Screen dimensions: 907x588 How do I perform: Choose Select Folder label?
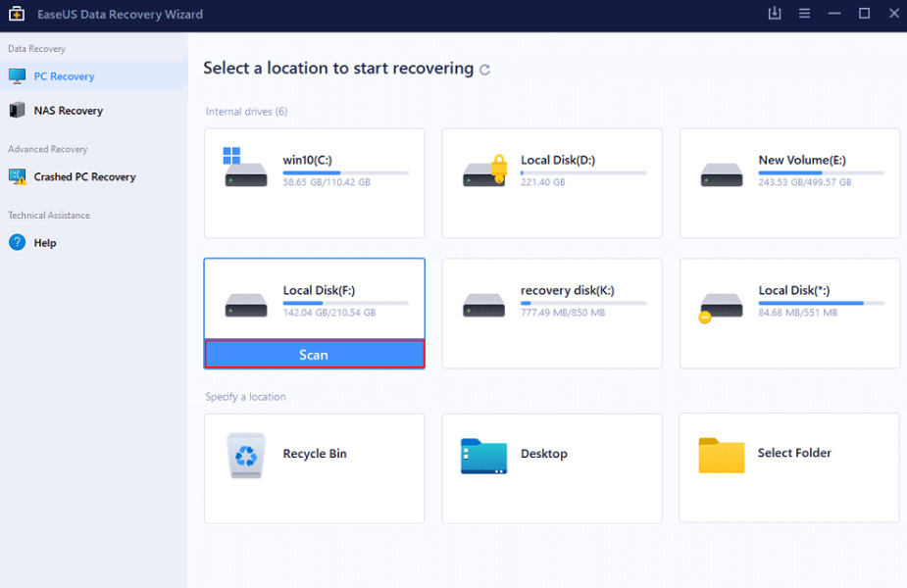tap(794, 453)
